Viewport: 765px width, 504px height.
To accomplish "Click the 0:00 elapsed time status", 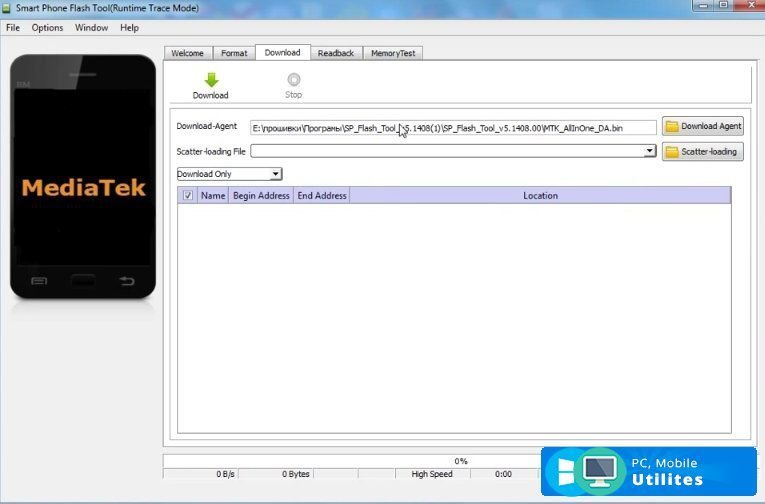I will (503, 474).
